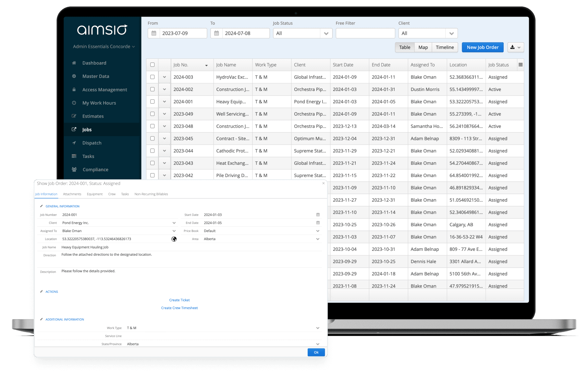Open the Assigned To dropdown showing Blake Oman
588x373 pixels.
tap(174, 231)
